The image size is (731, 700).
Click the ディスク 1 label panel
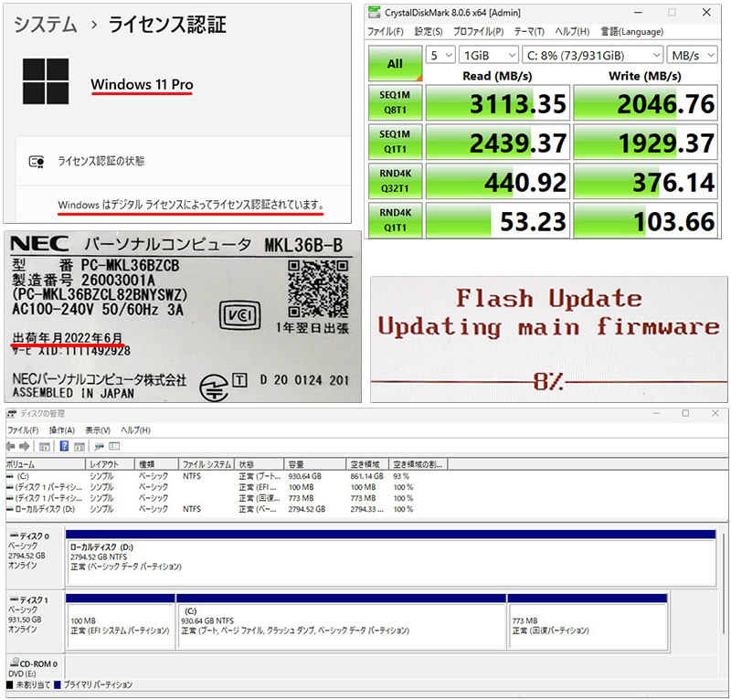(36, 621)
